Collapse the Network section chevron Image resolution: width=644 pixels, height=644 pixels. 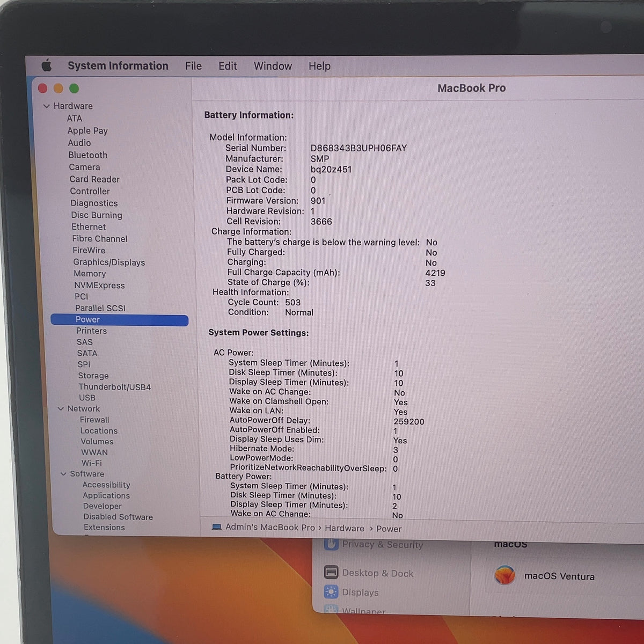pos(61,409)
